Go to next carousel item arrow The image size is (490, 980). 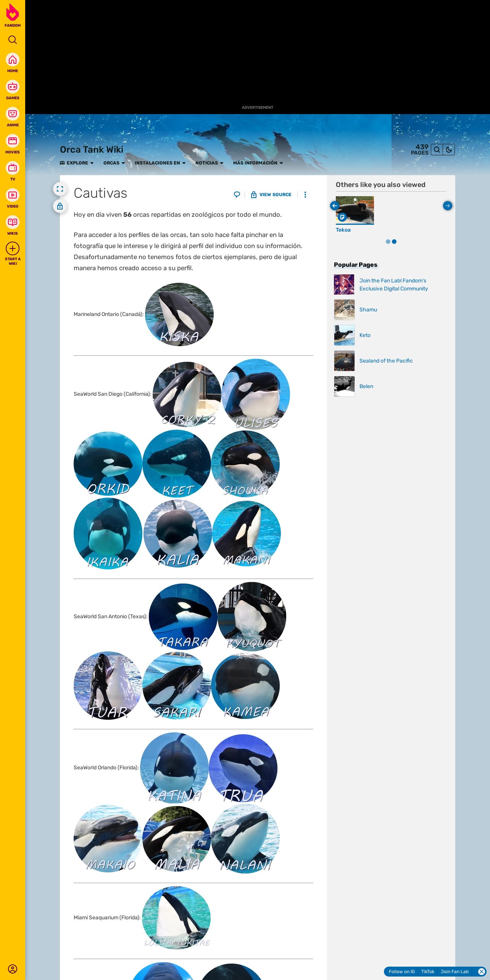tap(448, 206)
